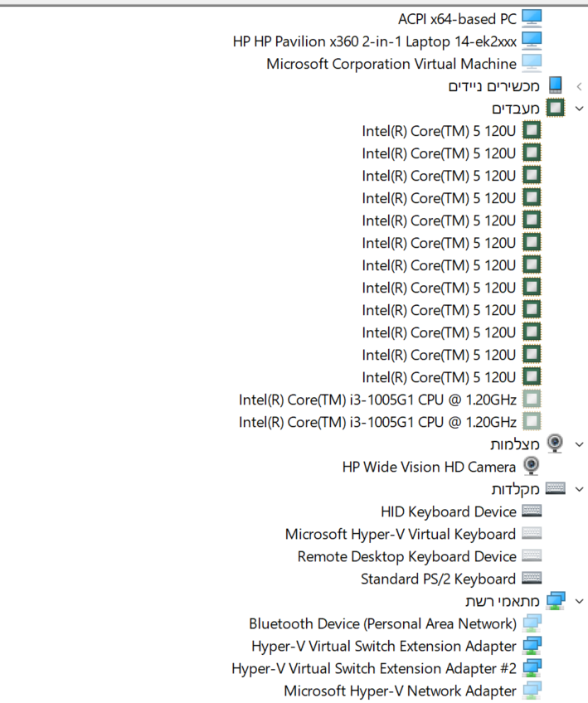Screen dimensions: 588x703
Task: Collapse the מקלדות keyboards category
Action: [x=579, y=489]
